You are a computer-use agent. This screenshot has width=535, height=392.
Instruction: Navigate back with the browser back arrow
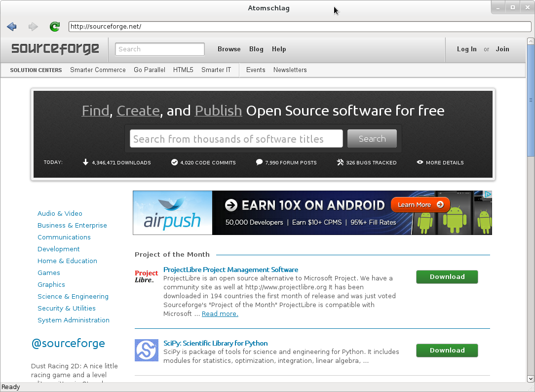coord(11,27)
